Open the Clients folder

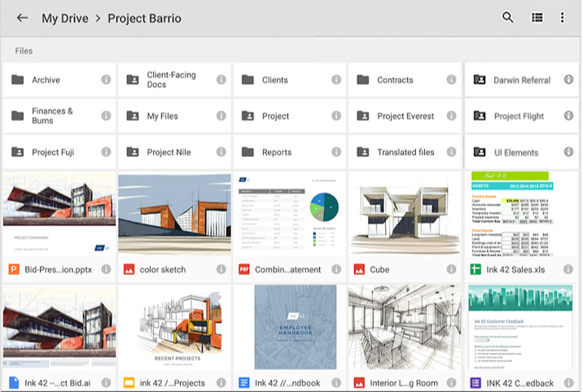click(x=290, y=80)
